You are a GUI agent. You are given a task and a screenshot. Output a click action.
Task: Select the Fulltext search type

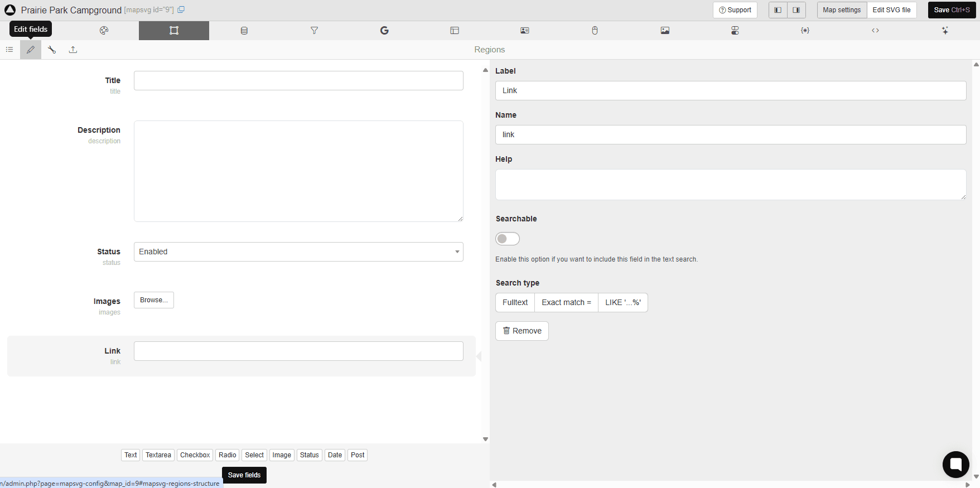tap(515, 302)
